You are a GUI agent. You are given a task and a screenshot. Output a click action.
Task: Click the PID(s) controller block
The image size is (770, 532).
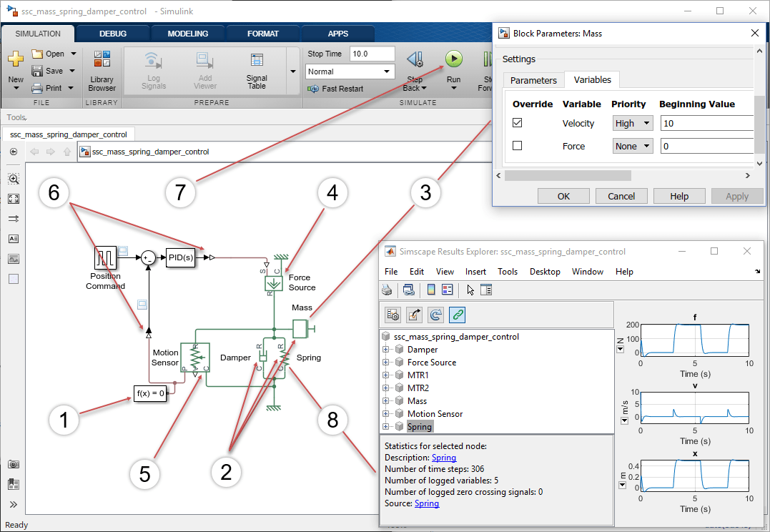pyautogui.click(x=180, y=257)
